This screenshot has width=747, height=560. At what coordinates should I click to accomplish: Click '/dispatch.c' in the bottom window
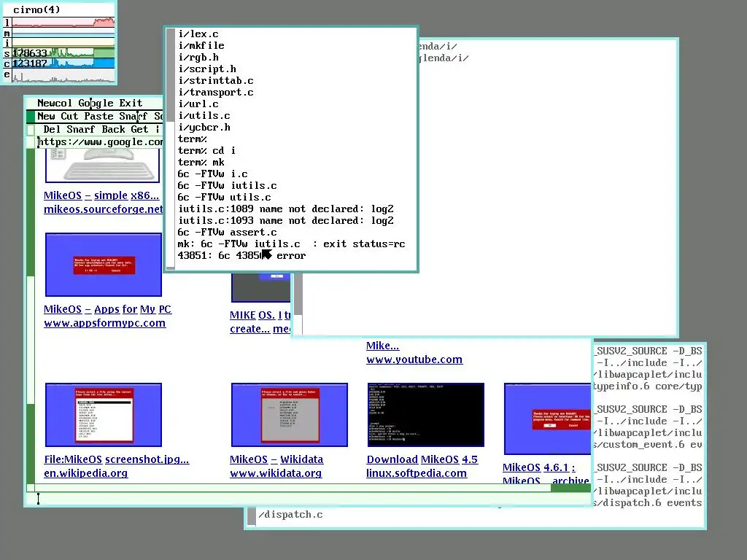(290, 515)
